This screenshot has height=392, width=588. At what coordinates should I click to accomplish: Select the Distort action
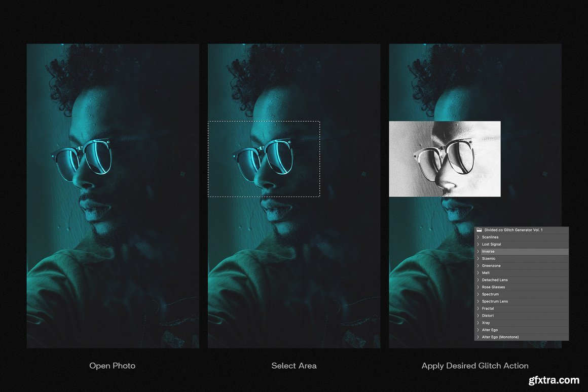click(x=488, y=316)
